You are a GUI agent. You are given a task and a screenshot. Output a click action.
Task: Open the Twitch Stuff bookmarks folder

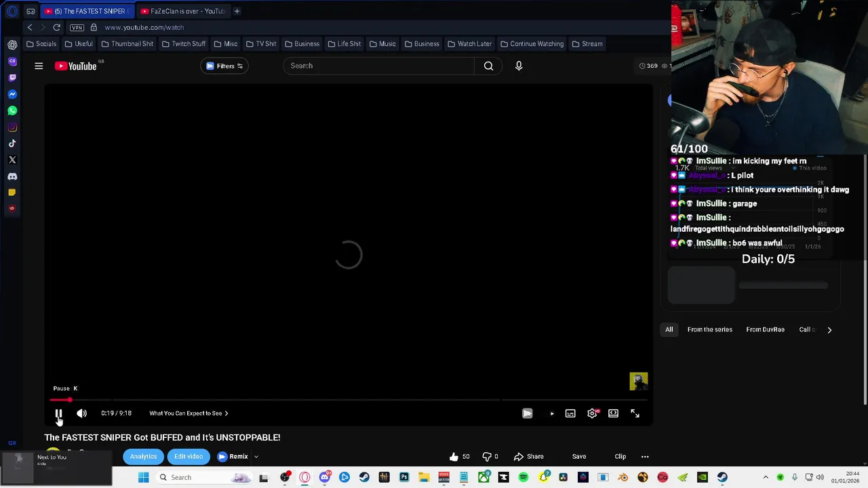(184, 44)
